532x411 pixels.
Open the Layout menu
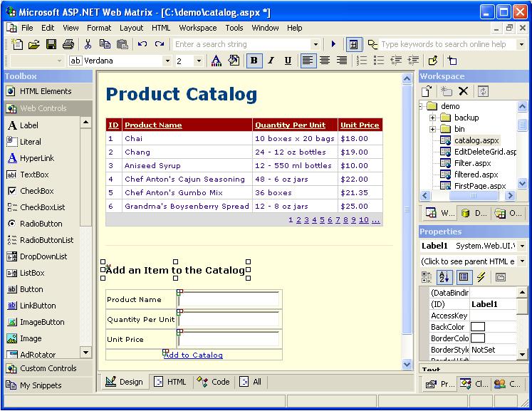(x=131, y=28)
